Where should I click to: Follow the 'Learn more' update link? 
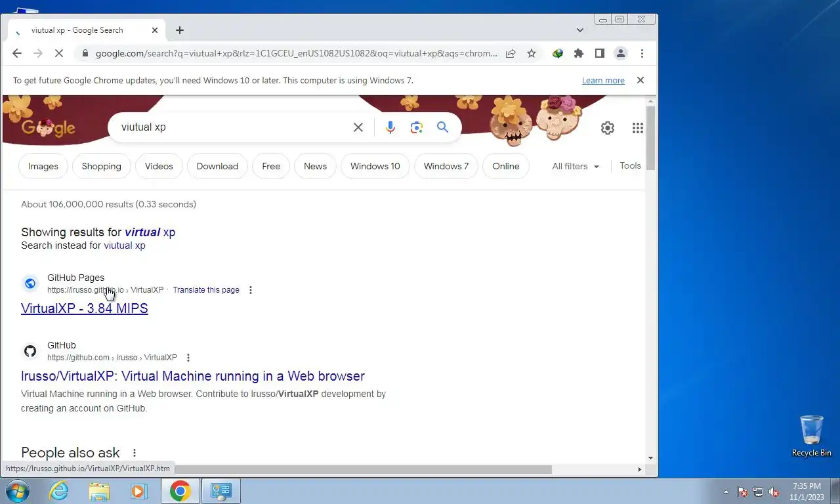[x=603, y=81]
